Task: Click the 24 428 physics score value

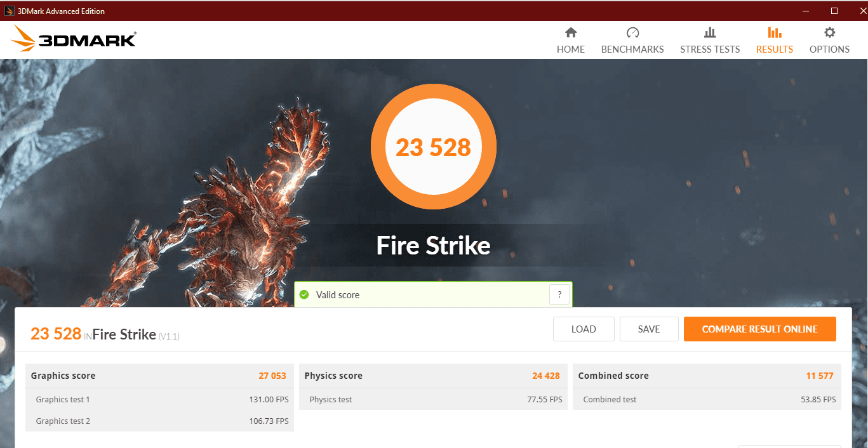Action: click(x=546, y=376)
